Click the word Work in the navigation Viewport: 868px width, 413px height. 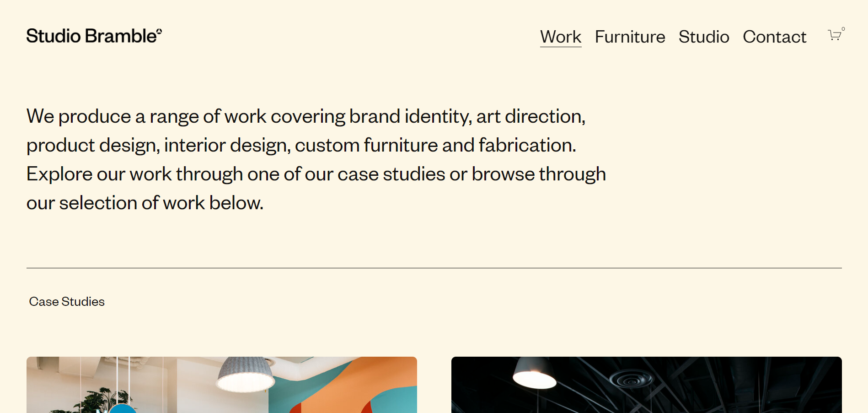point(560,37)
